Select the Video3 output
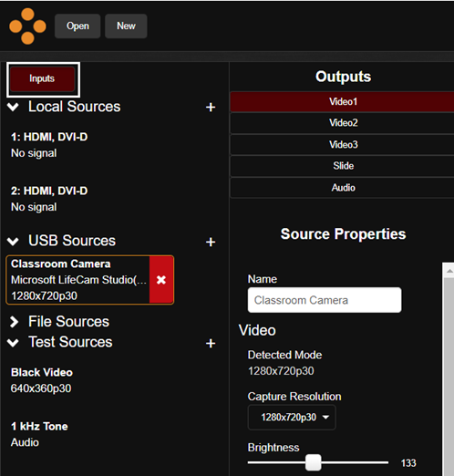454x476 pixels. click(343, 145)
